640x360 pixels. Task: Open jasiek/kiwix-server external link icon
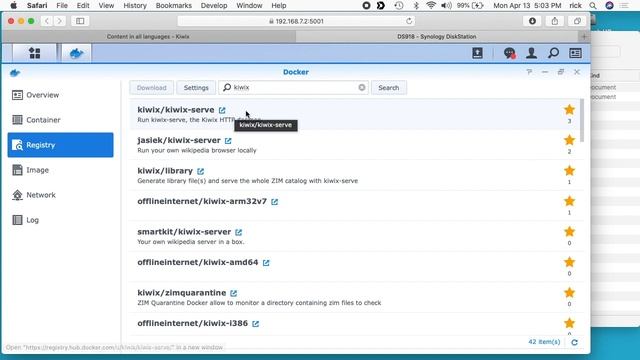click(x=228, y=141)
